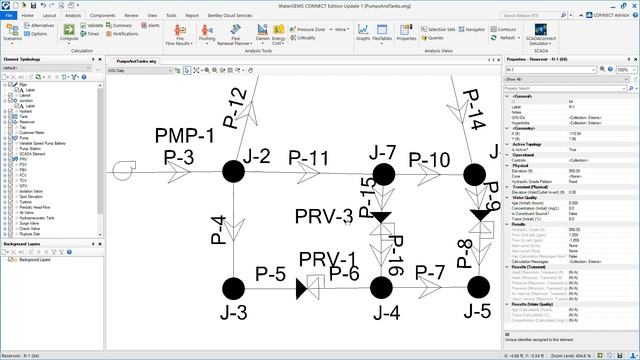
Task: Click the Properties panel help icon
Action: point(610,70)
